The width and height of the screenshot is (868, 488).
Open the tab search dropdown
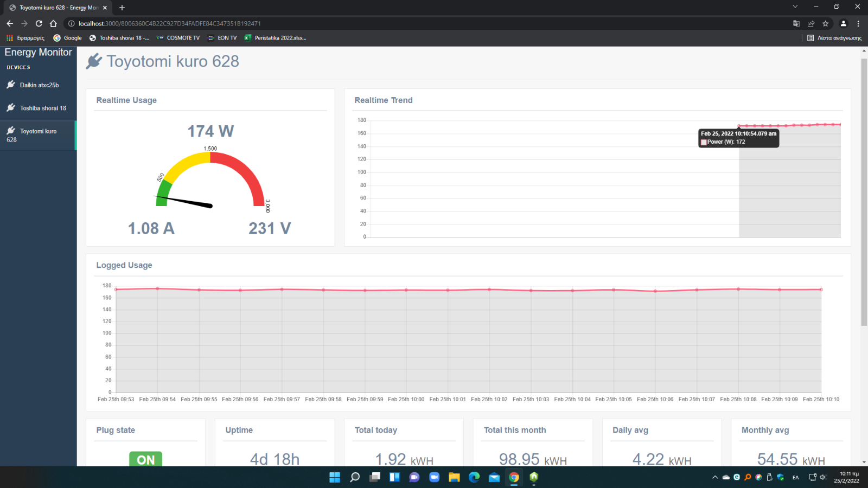(795, 7)
